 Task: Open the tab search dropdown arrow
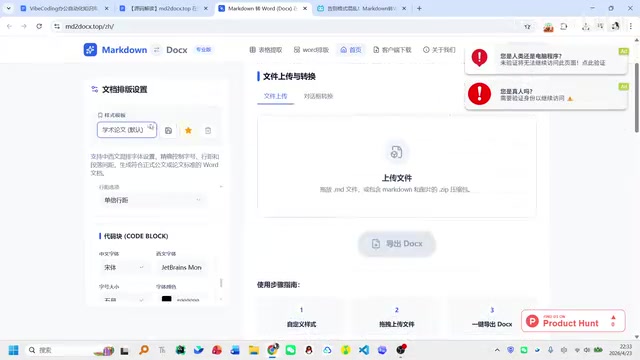[8, 8]
